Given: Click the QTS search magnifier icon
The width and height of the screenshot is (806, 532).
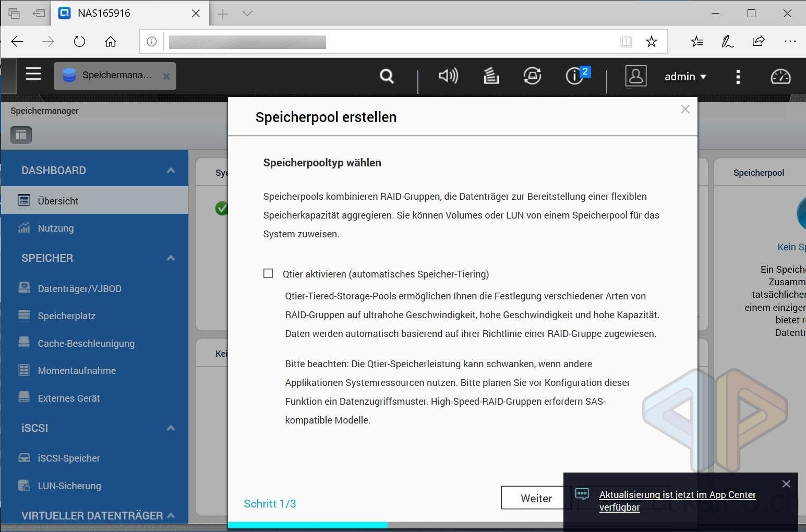Looking at the screenshot, I should tap(387, 77).
